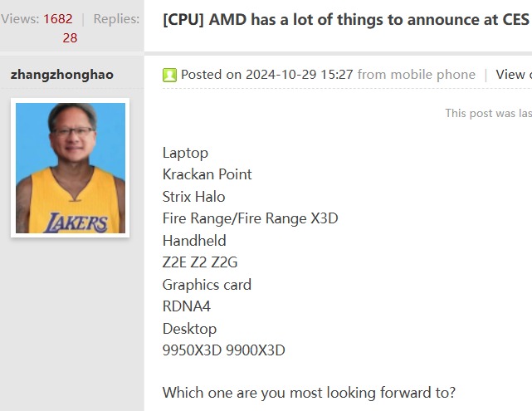Click the 'Posted on 2024-10-29 15:27' timestamp

coord(267,75)
